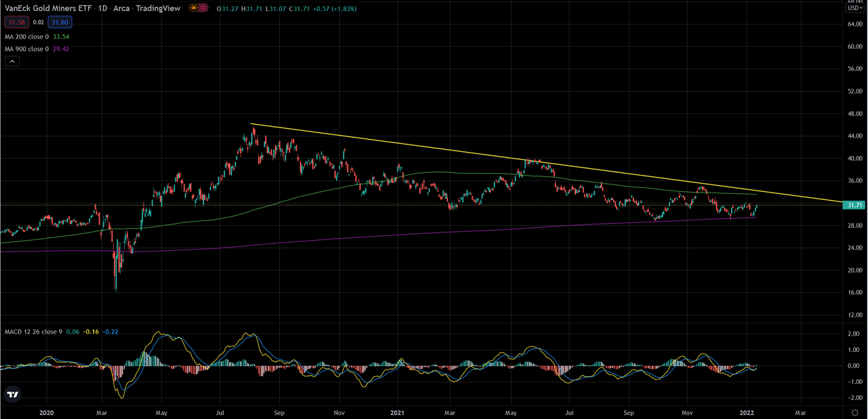Click the +0.57 (+1.83%) change value
This screenshot has width=868, height=419.
334,8
